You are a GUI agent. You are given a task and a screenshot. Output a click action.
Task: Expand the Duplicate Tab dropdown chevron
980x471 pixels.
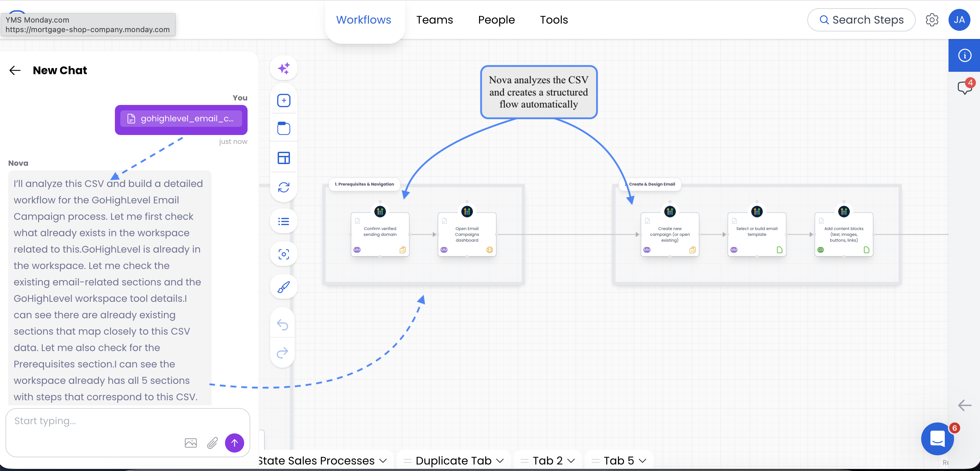(x=500, y=461)
